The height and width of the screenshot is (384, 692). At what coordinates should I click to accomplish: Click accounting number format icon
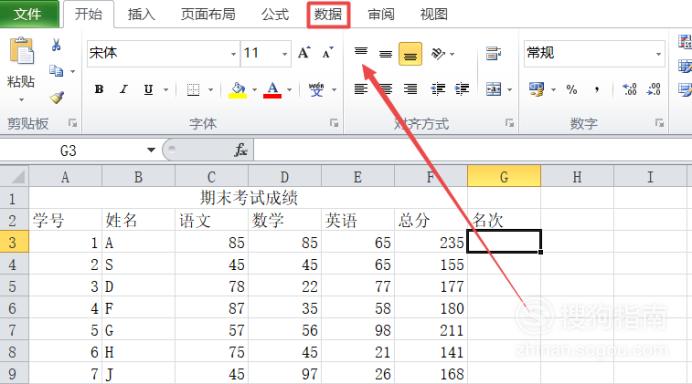tap(536, 90)
